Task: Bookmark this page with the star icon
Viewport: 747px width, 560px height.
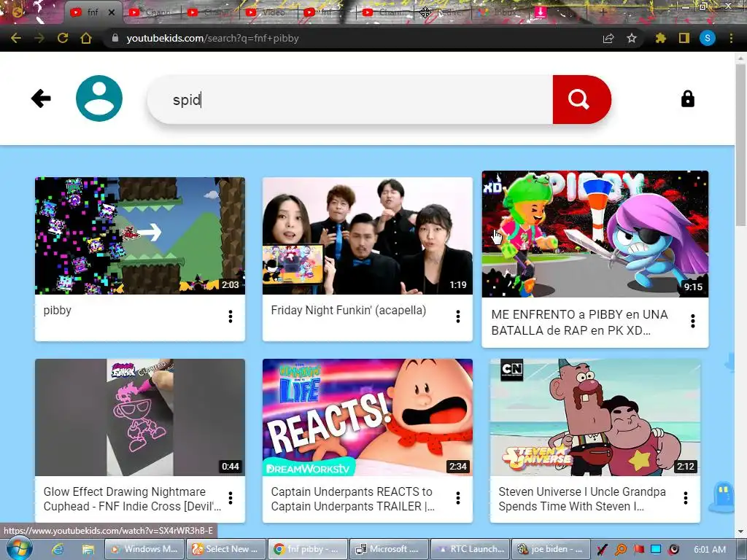Action: point(632,38)
